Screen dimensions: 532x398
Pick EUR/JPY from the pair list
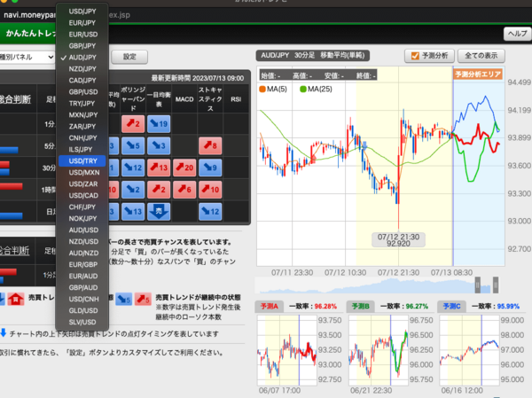coord(83,22)
